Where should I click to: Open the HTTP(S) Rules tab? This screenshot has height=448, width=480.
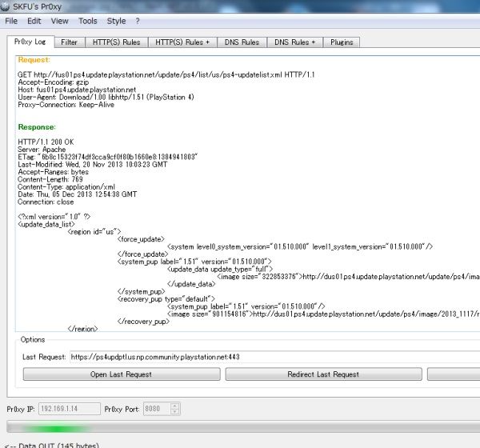(x=116, y=42)
